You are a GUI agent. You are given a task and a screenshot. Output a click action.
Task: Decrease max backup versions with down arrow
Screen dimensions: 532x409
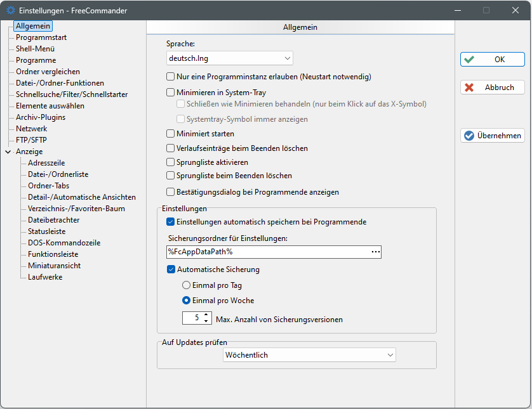[206, 322]
